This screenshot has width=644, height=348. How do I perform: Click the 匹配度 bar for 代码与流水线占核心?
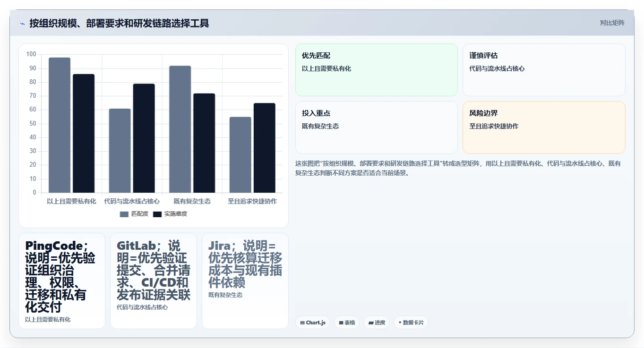pos(120,151)
